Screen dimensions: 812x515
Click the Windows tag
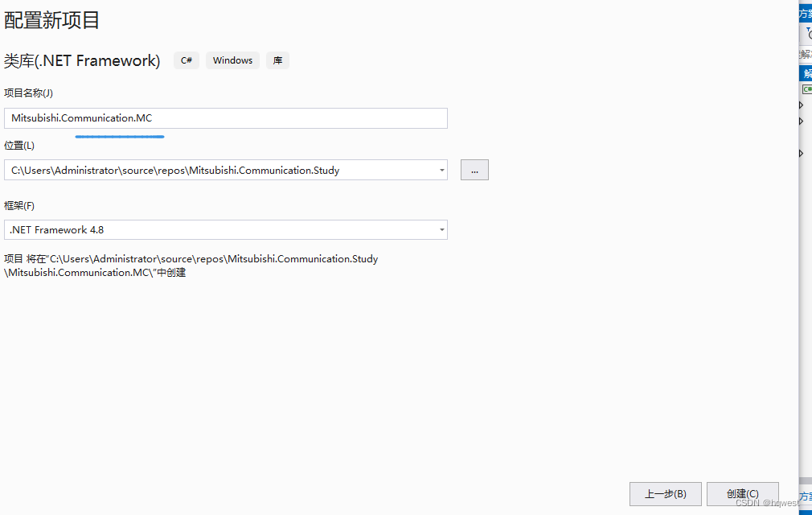[232, 60]
